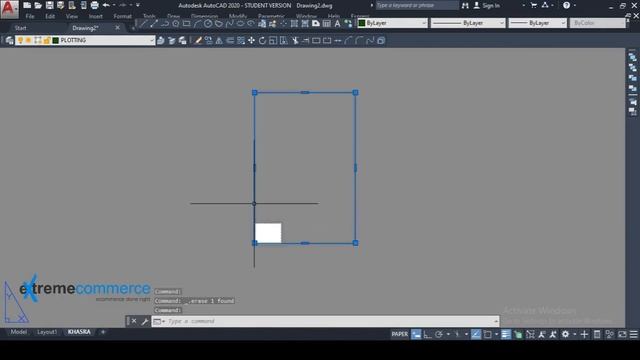
Task: Close the Drawing2 file tab
Action: pyautogui.click(x=118, y=27)
